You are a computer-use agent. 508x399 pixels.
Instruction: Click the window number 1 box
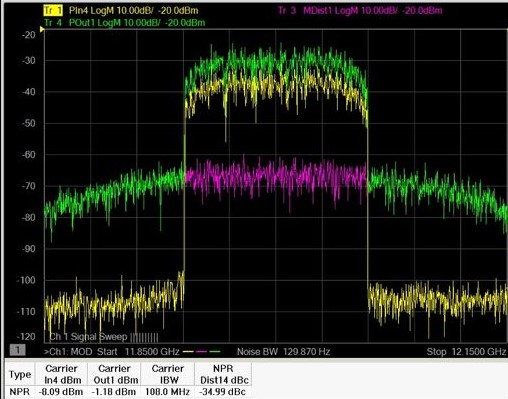click(x=18, y=350)
